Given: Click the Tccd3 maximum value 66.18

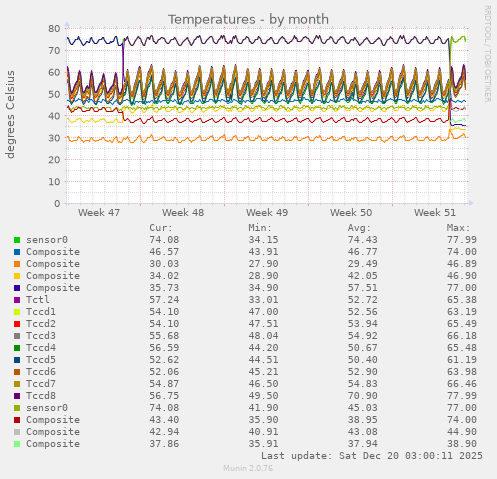Looking at the screenshot, I should [x=462, y=336].
